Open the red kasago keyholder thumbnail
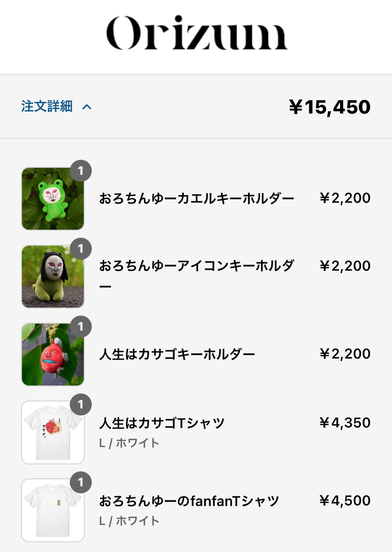 pos(53,355)
